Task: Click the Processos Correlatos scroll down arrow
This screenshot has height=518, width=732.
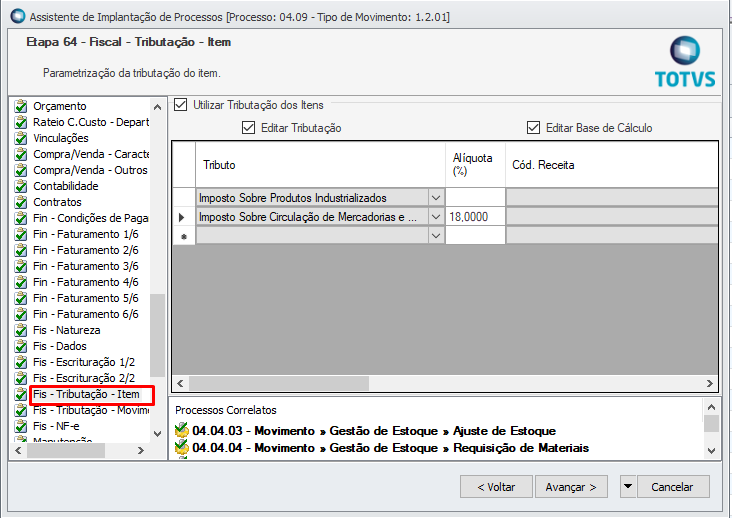Action: [x=711, y=450]
